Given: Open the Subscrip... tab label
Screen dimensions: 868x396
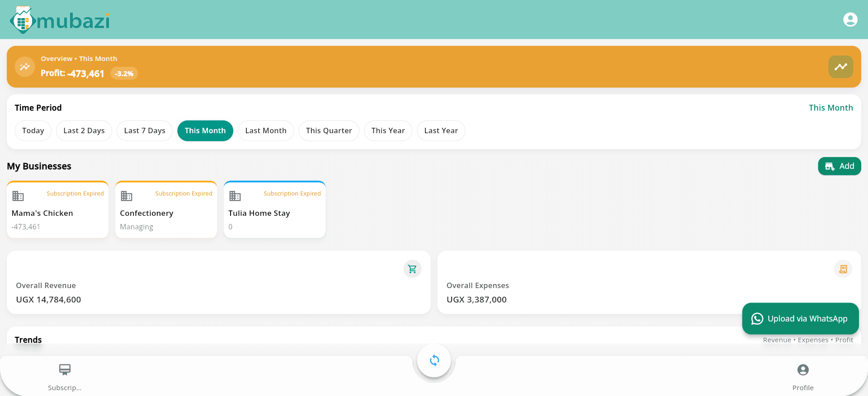Looking at the screenshot, I should point(65,388).
